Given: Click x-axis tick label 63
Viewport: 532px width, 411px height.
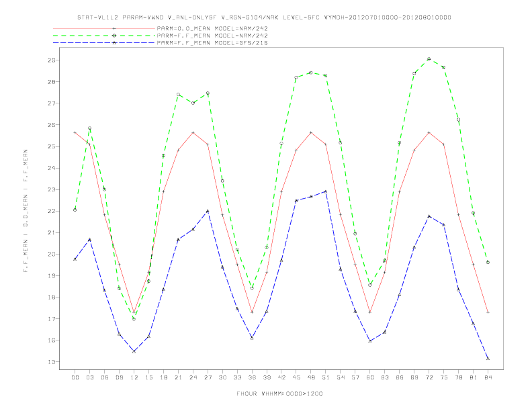Looking at the screenshot, I should tap(385, 377).
